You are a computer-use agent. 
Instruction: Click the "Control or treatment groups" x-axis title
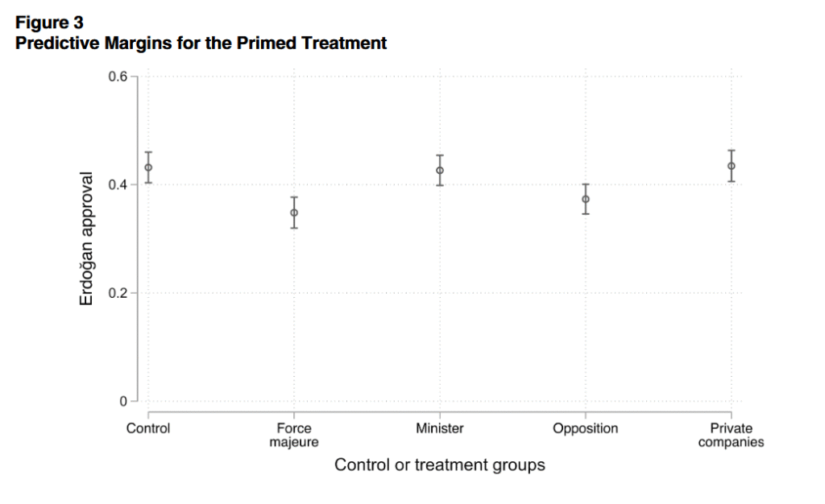[440, 465]
